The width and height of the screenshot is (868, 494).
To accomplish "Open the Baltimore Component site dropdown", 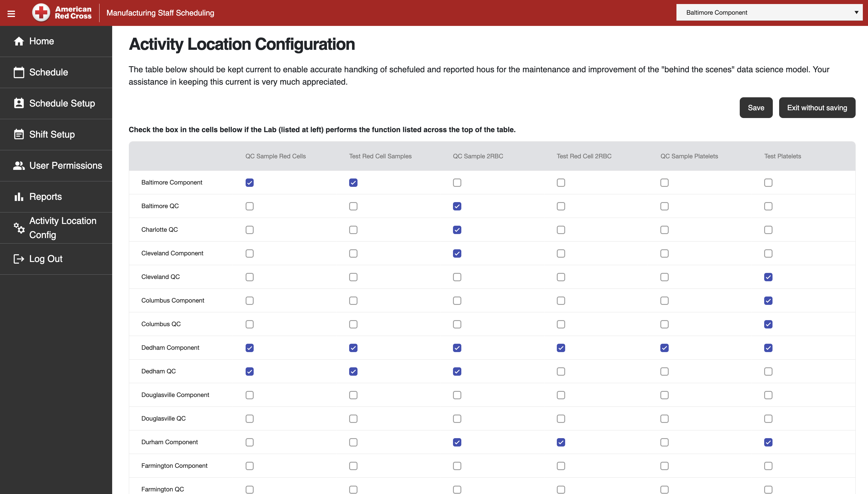I will coord(769,13).
